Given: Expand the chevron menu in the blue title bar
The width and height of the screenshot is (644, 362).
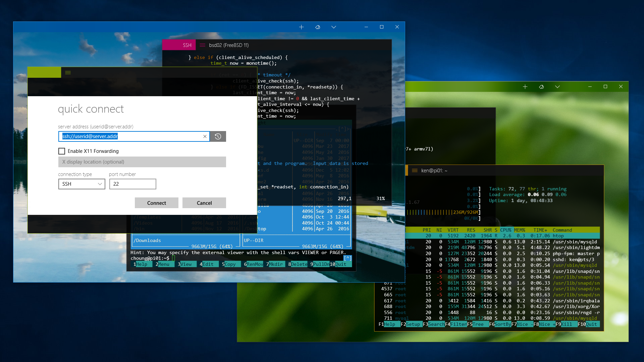Looking at the screenshot, I should tap(333, 27).
